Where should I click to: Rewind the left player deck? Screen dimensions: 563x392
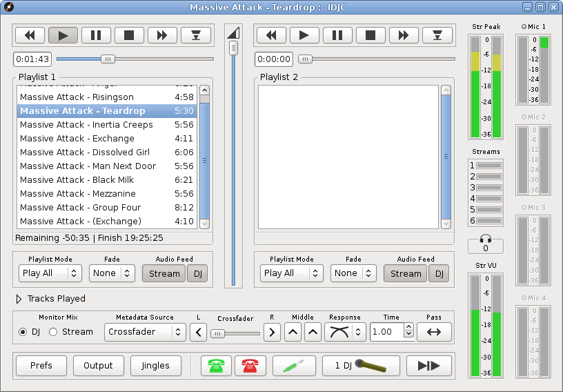click(30, 35)
